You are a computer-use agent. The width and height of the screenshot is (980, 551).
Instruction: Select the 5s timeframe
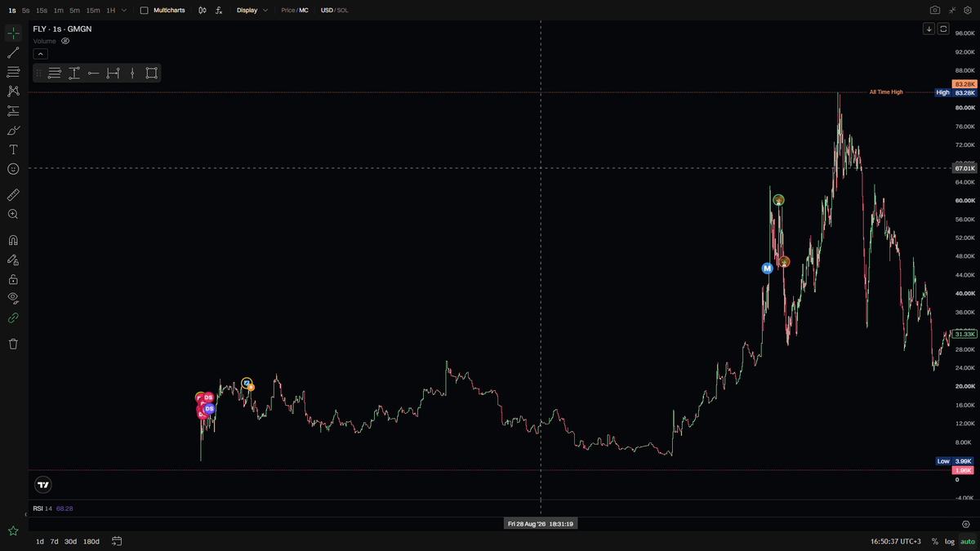coord(26,11)
